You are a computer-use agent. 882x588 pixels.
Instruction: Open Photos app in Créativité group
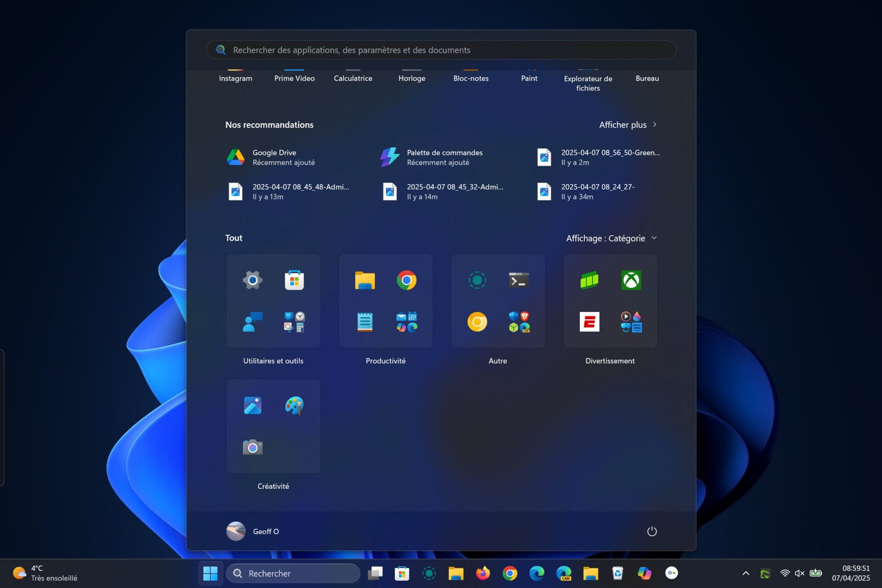pos(252,405)
